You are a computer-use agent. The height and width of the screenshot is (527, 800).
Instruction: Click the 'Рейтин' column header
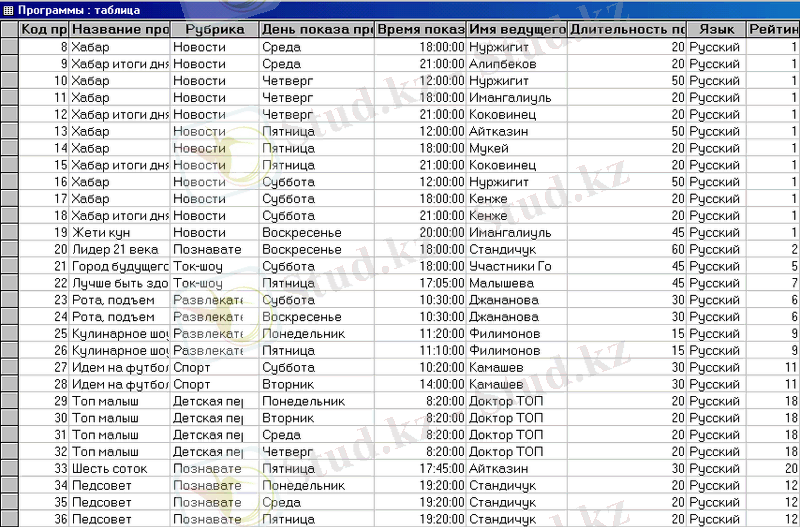pyautogui.click(x=773, y=29)
